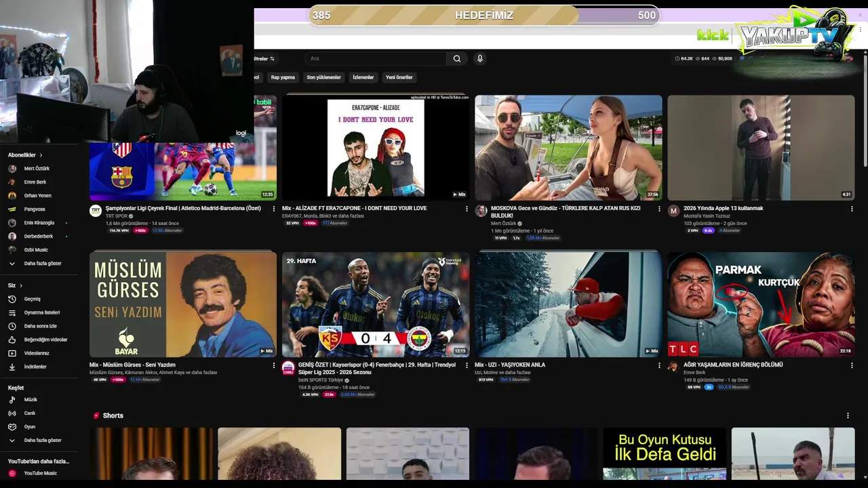Open GENİŞ ÖZET Kayserispor Fenerbahçe title
Image resolution: width=868 pixels, height=488 pixels.
377,368
